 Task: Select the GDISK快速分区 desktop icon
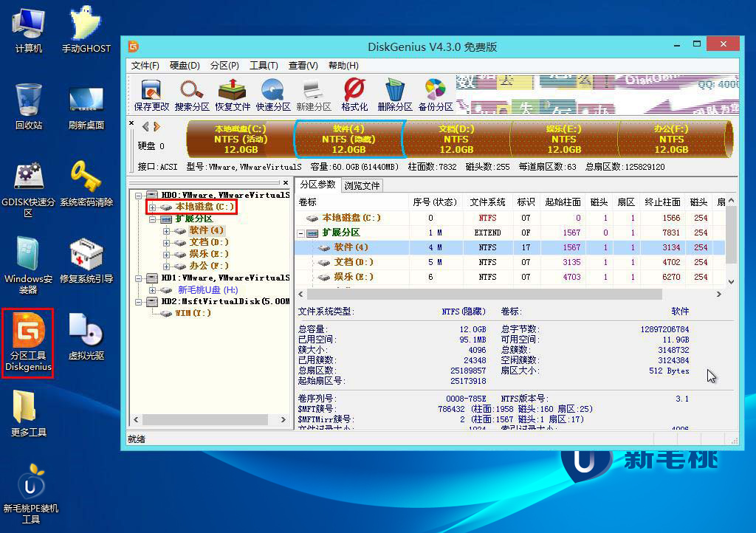click(x=29, y=190)
